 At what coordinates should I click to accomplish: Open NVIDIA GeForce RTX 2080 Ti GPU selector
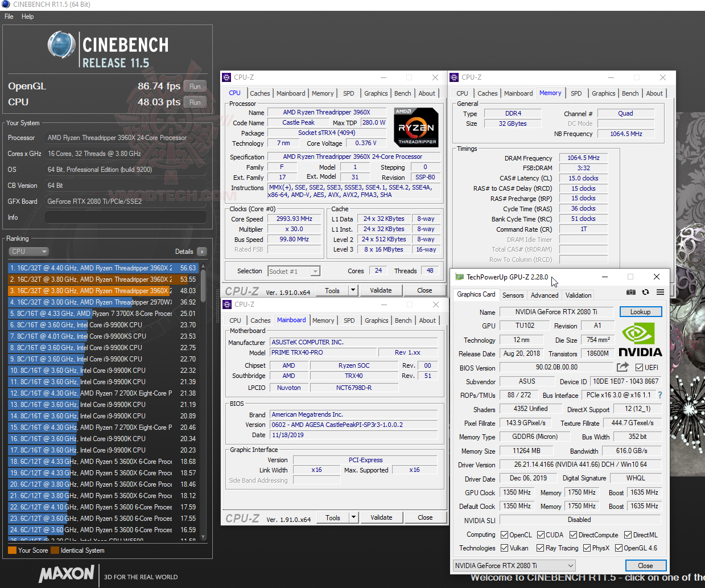[x=514, y=566]
